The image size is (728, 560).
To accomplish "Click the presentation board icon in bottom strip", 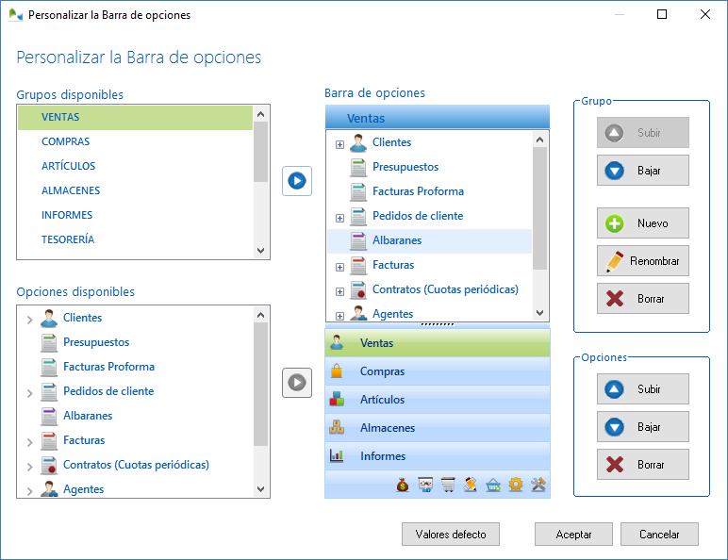I will pyautogui.click(x=425, y=486).
